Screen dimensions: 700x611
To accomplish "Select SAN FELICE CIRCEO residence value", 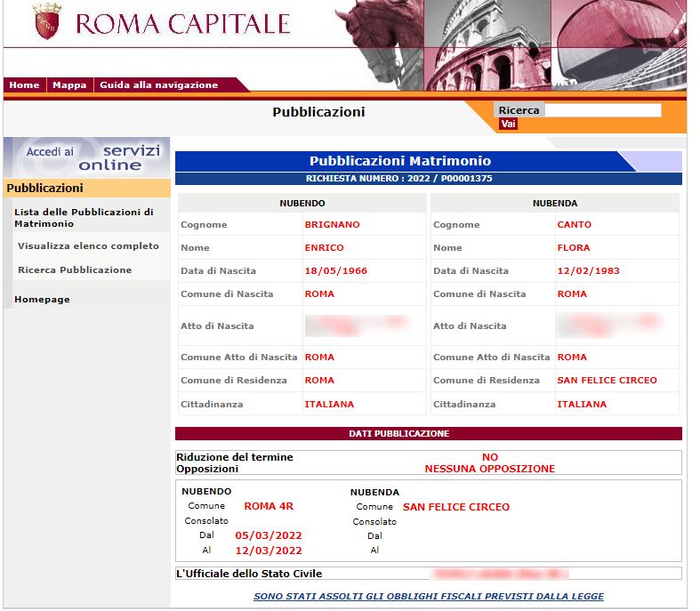I will tap(607, 381).
